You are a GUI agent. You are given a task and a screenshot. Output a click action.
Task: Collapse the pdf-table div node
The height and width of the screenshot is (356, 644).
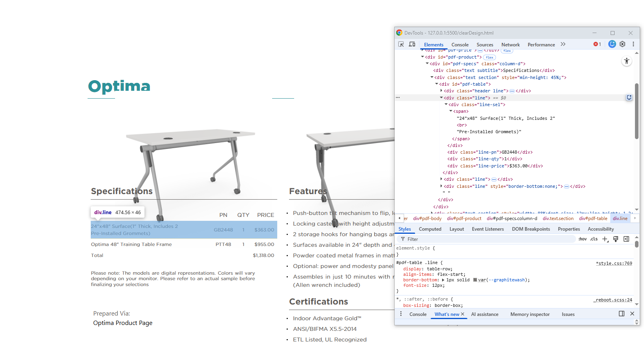[x=437, y=84]
